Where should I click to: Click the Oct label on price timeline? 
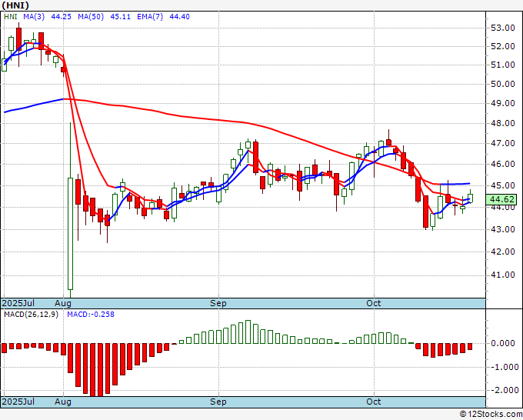point(373,303)
